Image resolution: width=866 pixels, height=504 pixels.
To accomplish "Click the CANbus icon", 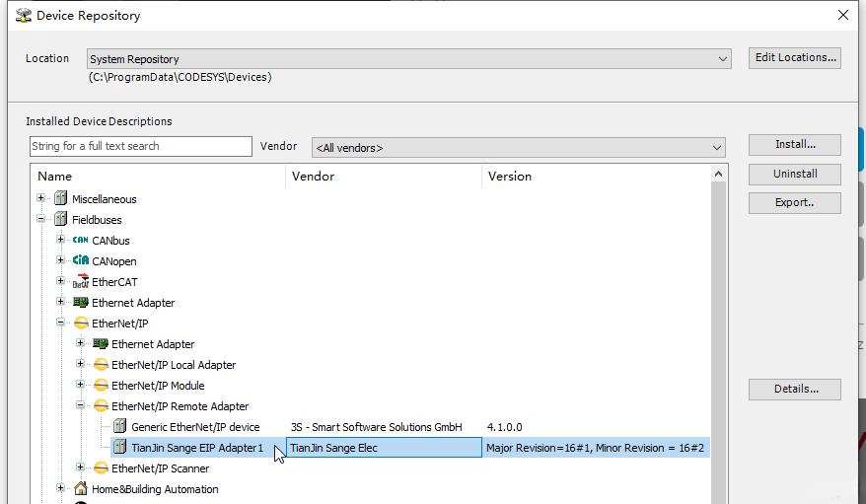I will click(81, 240).
